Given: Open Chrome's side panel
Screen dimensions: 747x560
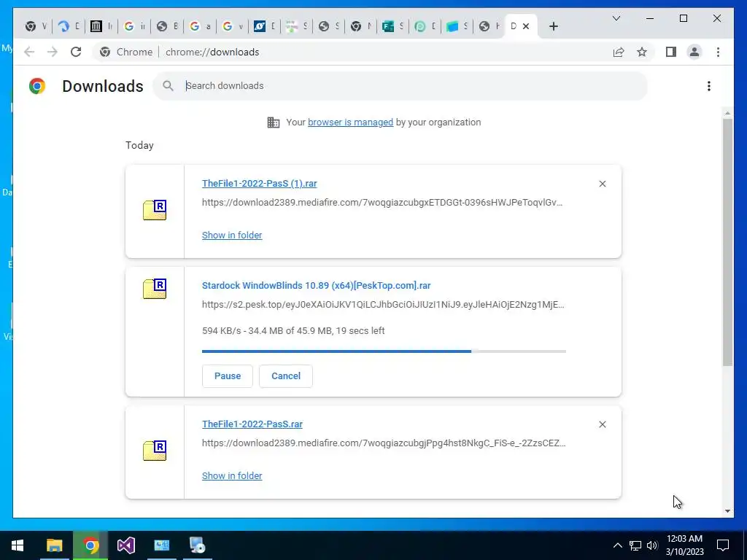Looking at the screenshot, I should click(x=671, y=52).
